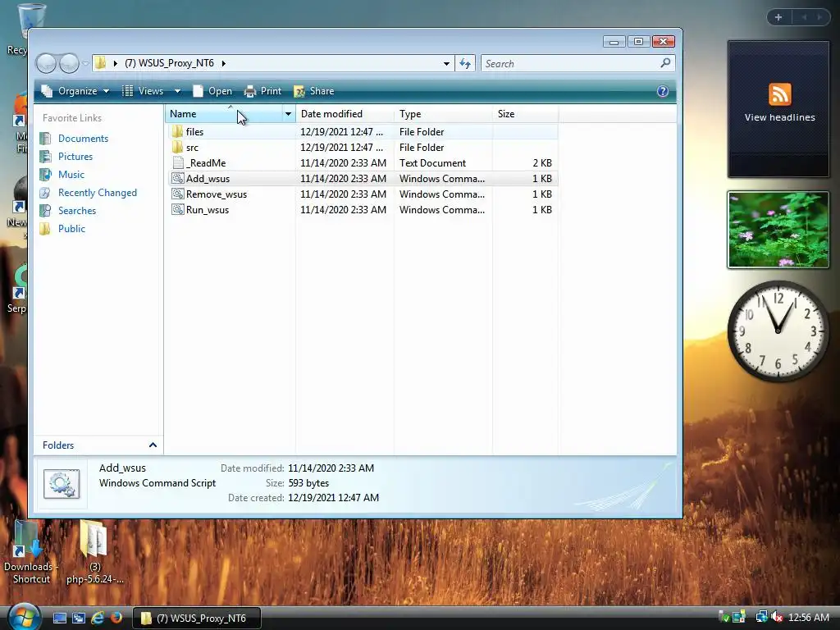Image resolution: width=840 pixels, height=630 pixels.
Task: Open the Name column filter dropdown
Action: point(288,113)
